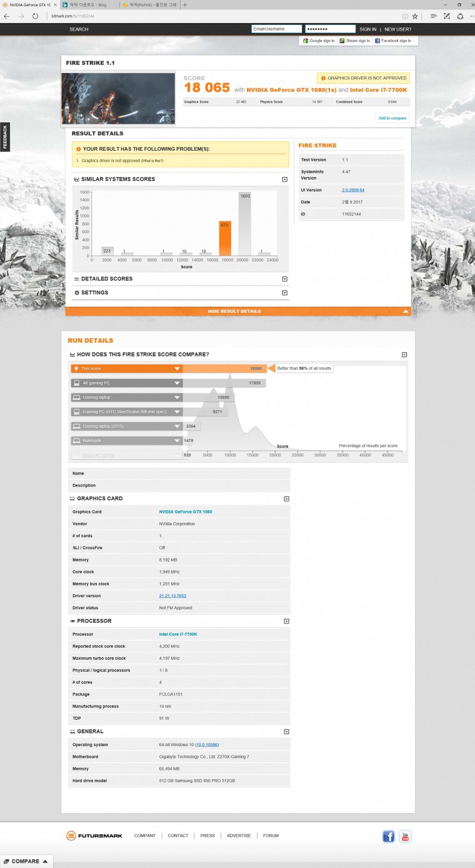475x868 pixels.
Task: Open the FORUM footer link
Action: pos(271,835)
